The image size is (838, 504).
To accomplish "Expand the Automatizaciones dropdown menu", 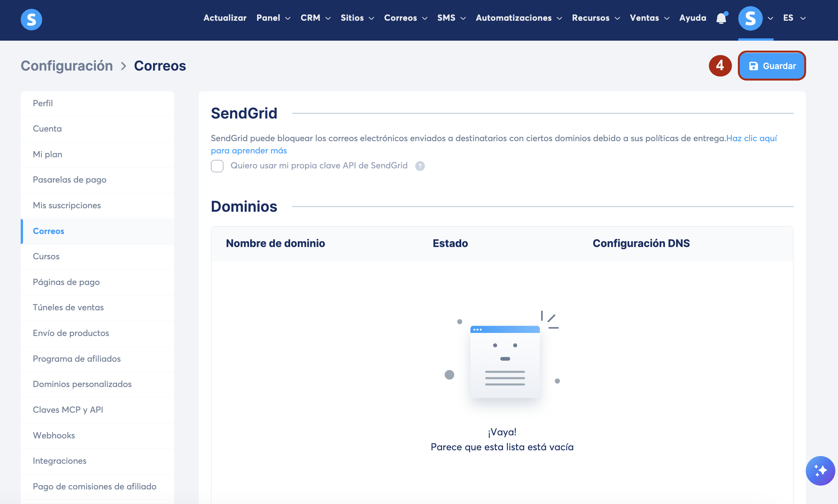I will click(519, 18).
